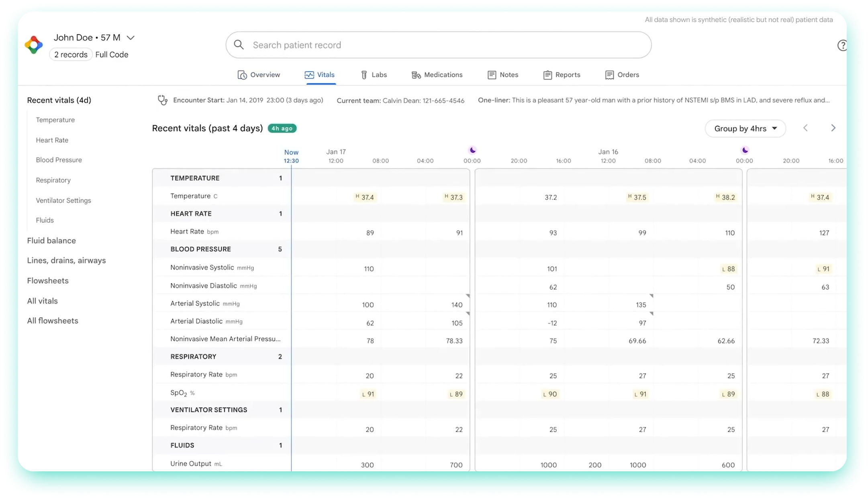Click the Search patient record field
The image size is (868, 499).
tap(438, 45)
